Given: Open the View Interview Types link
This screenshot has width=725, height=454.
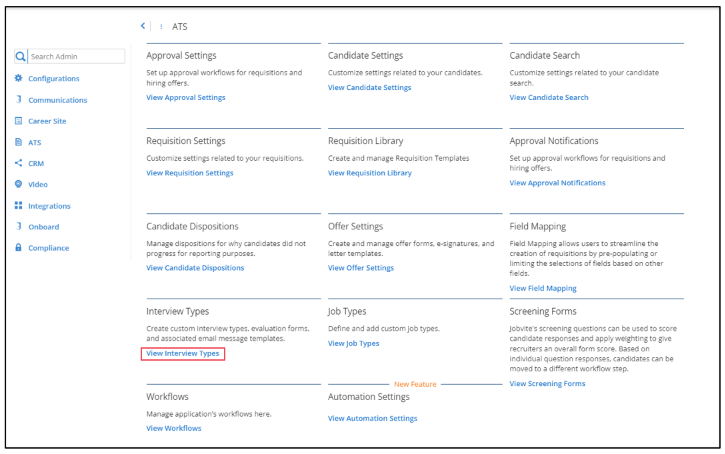Looking at the screenshot, I should [x=183, y=354].
